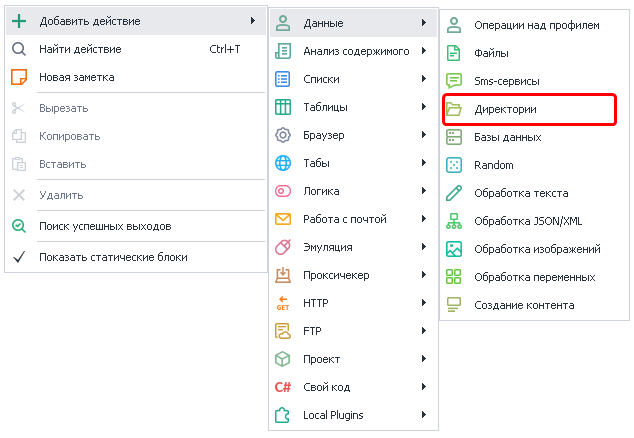Open Поиск успешных выходов
This screenshot has height=438, width=634.
tap(105, 226)
